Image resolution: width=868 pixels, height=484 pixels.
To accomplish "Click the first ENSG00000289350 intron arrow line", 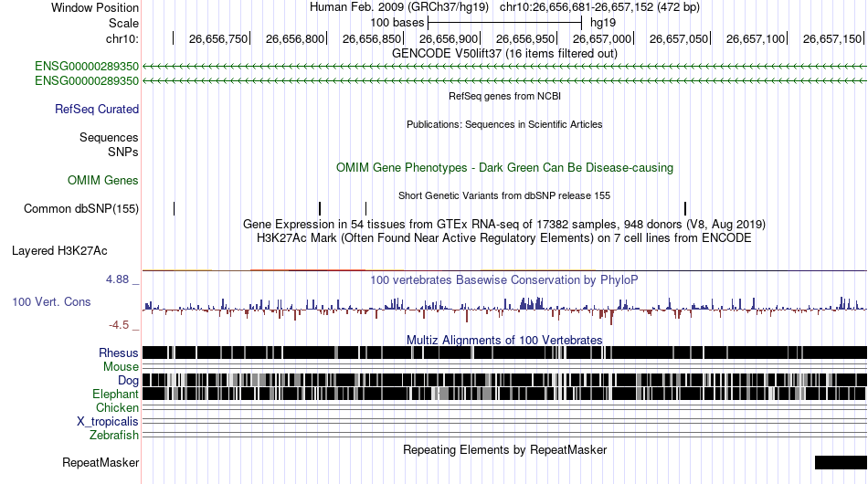I will point(504,67).
